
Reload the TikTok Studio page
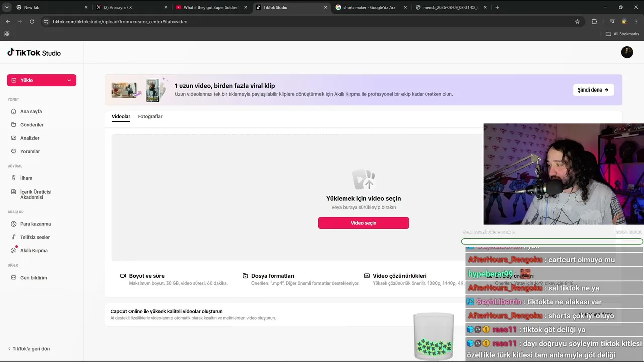32,22
